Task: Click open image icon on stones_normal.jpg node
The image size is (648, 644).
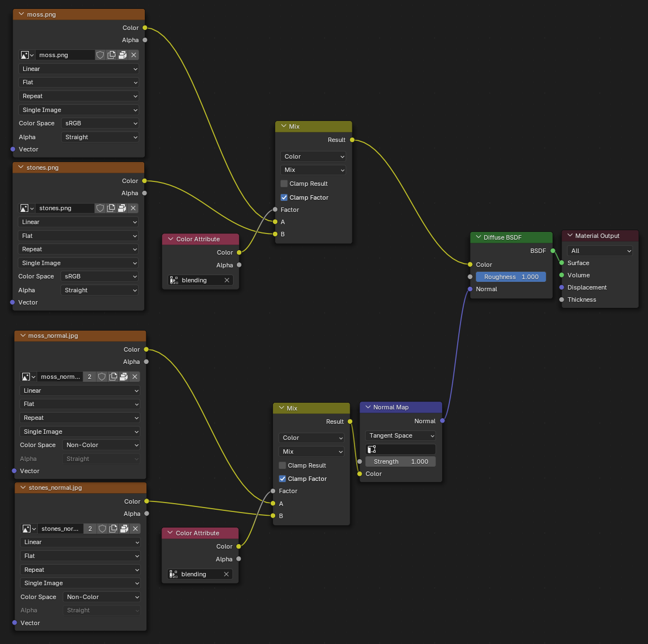Action: point(124,529)
